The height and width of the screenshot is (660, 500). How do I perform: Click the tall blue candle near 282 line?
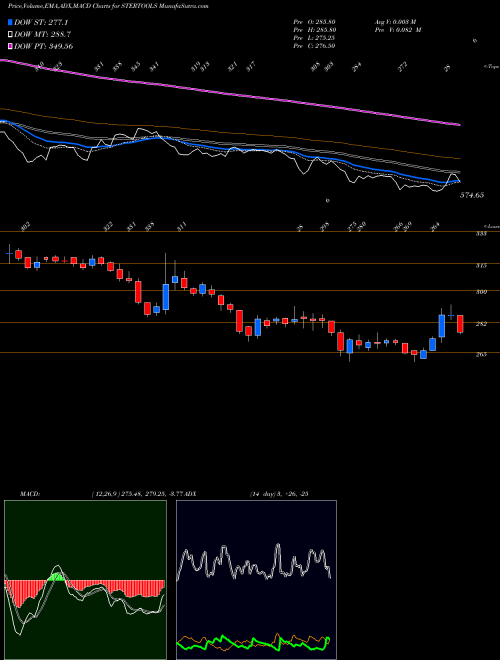click(x=442, y=325)
